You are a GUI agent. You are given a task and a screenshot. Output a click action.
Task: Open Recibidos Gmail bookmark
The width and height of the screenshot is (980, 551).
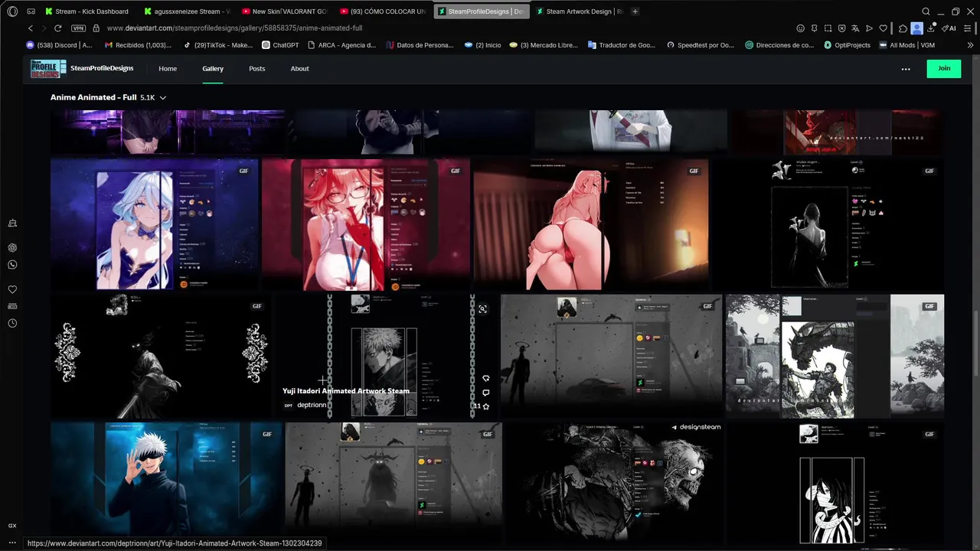[x=138, y=45]
